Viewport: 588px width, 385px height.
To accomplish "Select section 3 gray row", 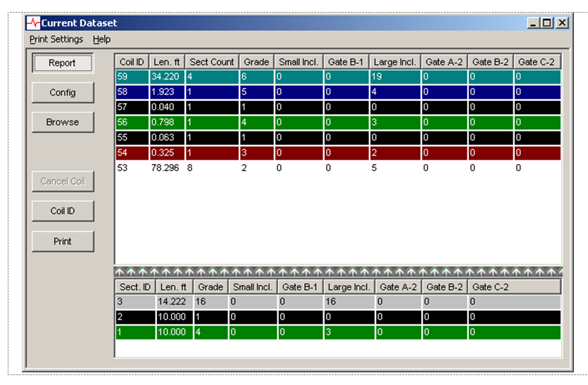I will tap(338, 301).
